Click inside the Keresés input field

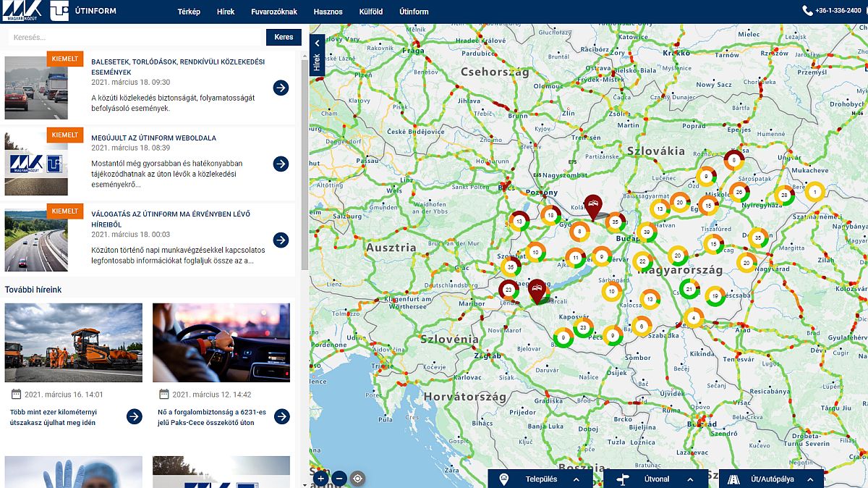pyautogui.click(x=130, y=37)
